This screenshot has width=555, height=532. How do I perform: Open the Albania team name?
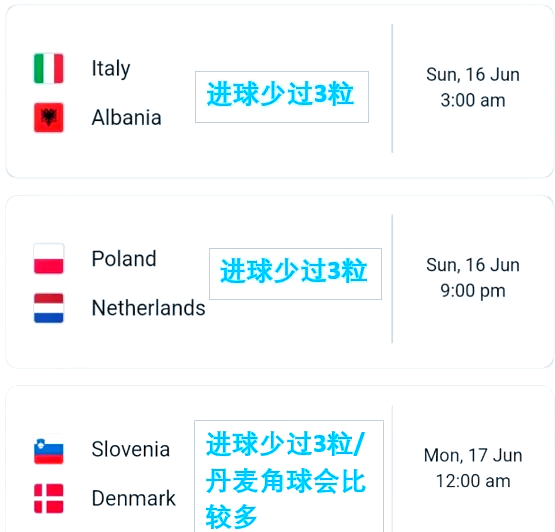126,118
